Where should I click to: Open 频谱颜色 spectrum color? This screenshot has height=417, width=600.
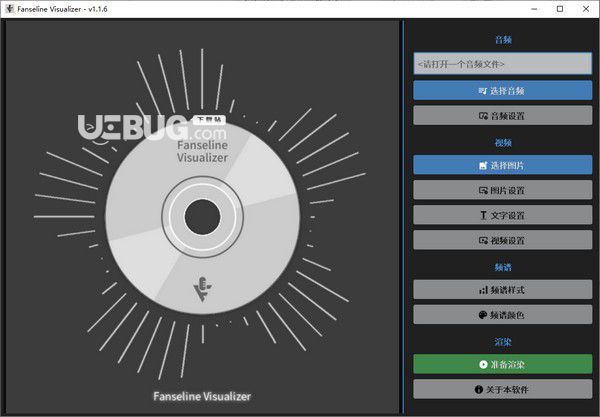coord(502,314)
